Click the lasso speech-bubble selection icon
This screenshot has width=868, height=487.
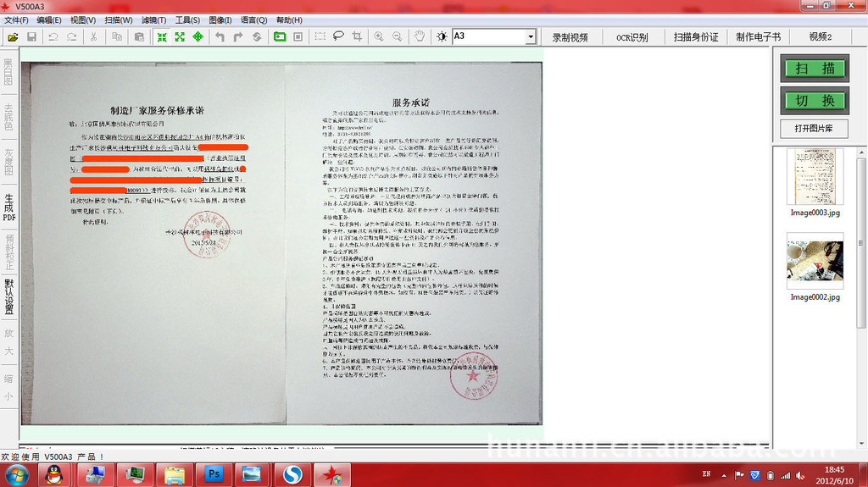[338, 37]
